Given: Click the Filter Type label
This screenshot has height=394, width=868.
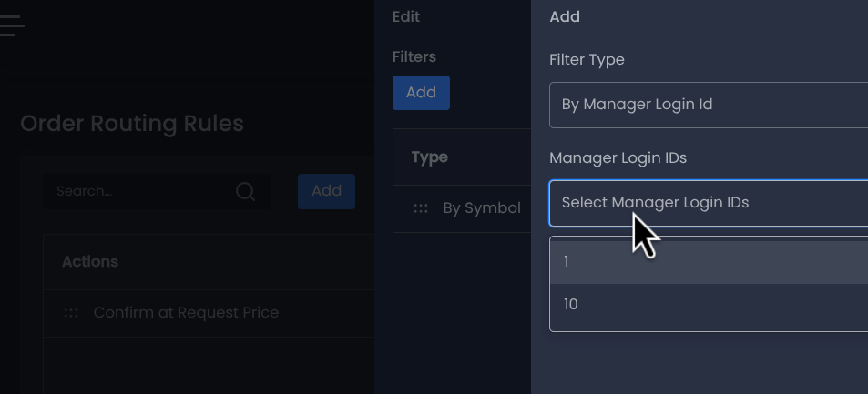Looking at the screenshot, I should pos(587,60).
